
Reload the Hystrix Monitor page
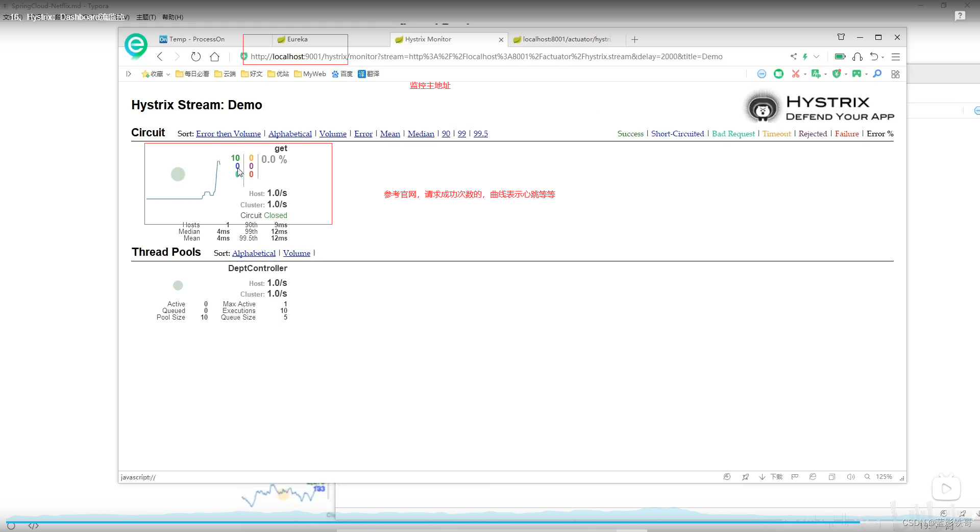pos(196,57)
